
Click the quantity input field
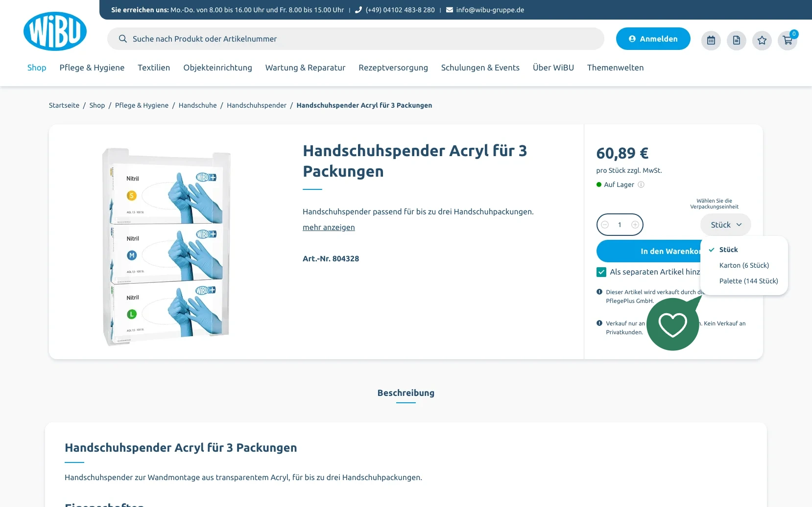point(620,225)
